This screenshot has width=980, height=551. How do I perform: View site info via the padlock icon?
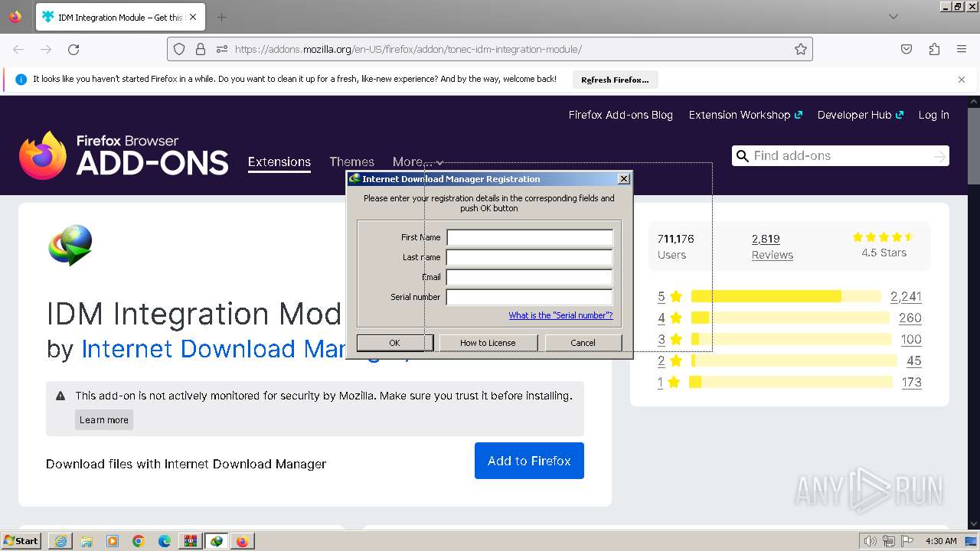click(201, 49)
